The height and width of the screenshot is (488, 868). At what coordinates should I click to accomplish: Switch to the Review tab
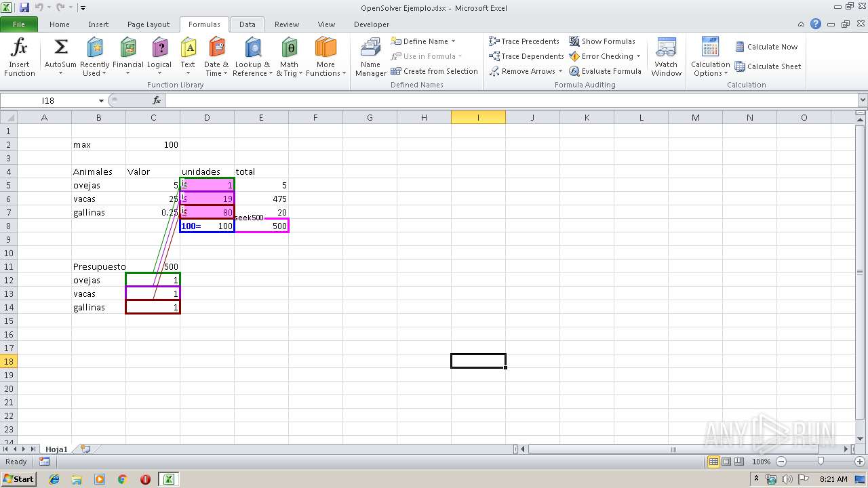[287, 24]
